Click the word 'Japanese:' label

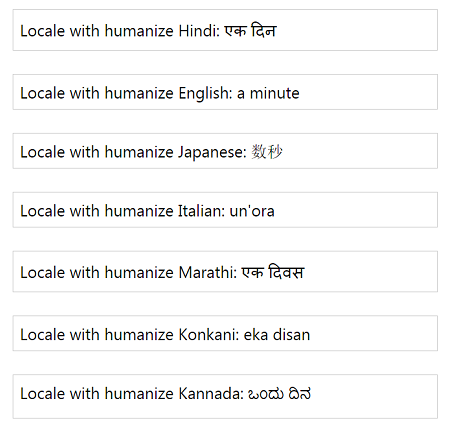pos(212,152)
